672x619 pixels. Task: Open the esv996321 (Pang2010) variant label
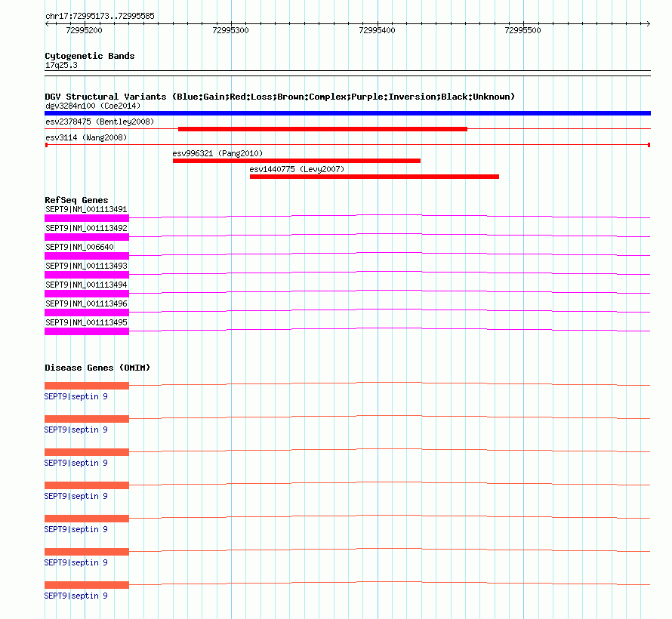217,153
